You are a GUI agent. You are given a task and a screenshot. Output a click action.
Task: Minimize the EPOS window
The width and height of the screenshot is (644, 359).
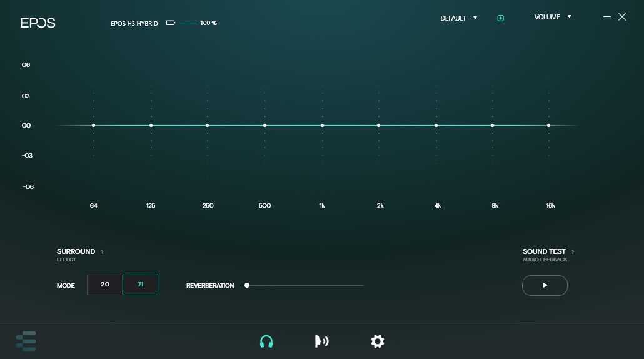coord(606,17)
